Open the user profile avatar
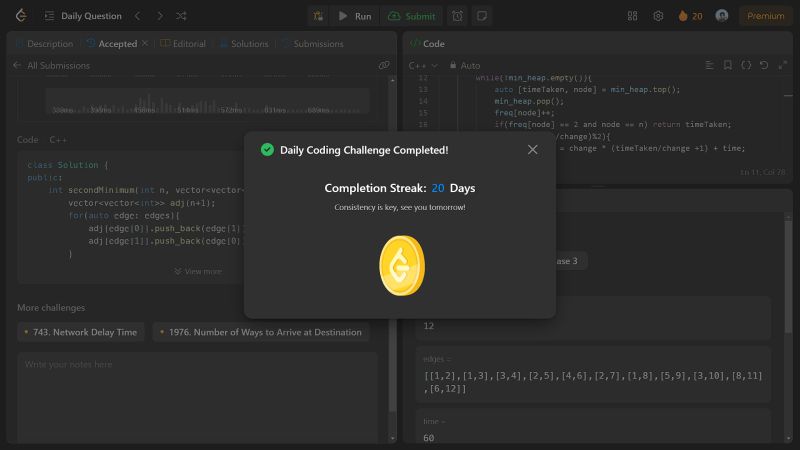Image resolution: width=800 pixels, height=450 pixels. coord(721,16)
